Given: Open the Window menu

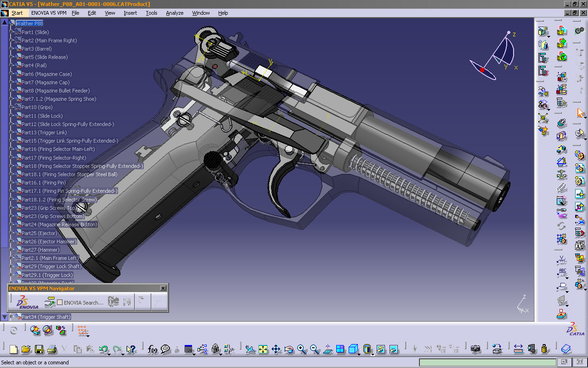Looking at the screenshot, I should (201, 13).
